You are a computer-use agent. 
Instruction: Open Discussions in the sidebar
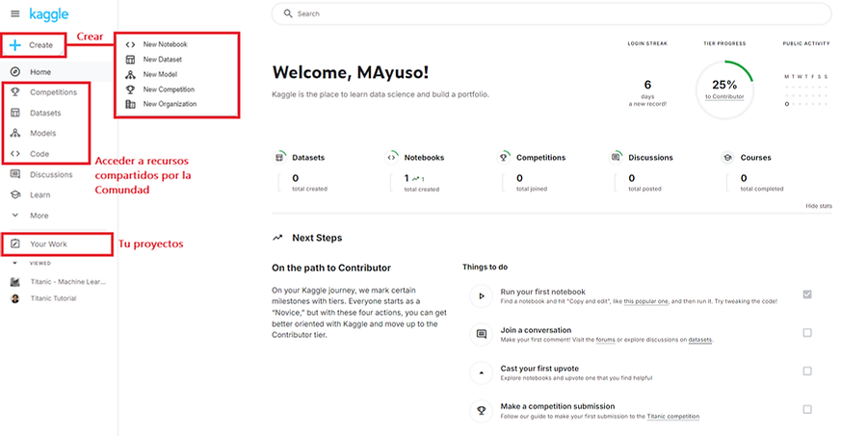(51, 174)
